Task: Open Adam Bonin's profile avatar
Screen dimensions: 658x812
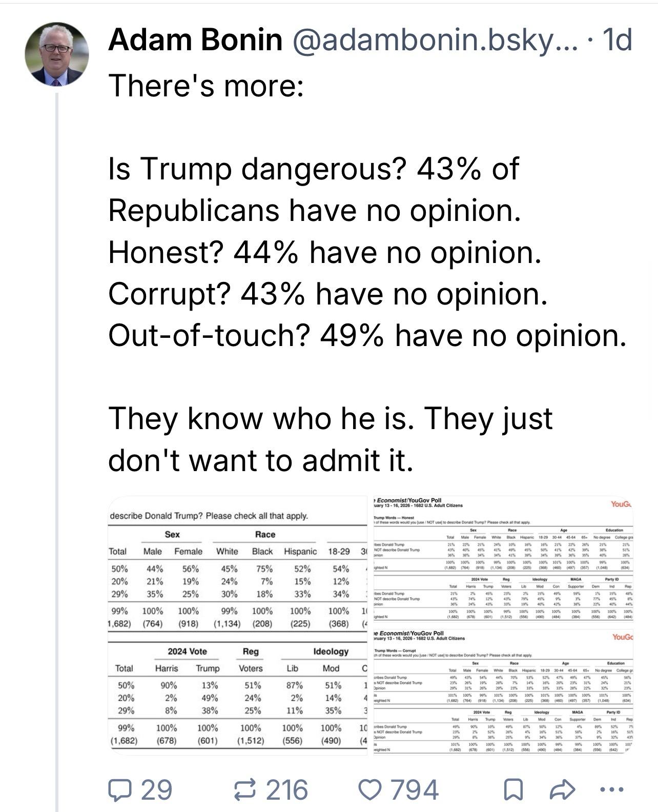Action: pos(57,54)
